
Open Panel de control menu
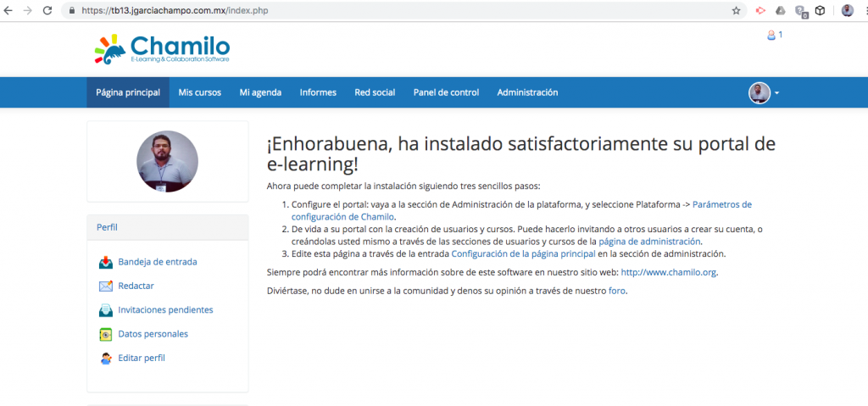tap(446, 92)
